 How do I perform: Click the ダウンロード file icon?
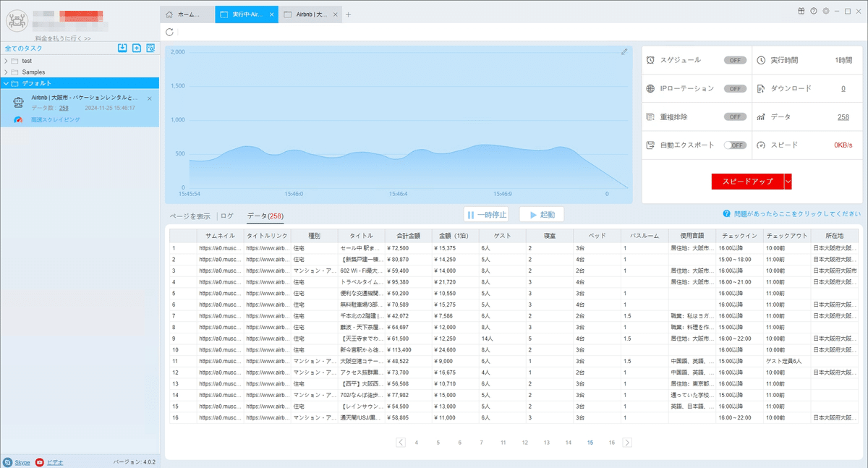[x=761, y=88]
